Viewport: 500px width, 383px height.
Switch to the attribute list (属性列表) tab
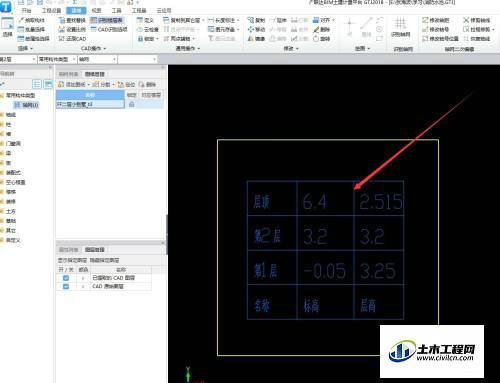coord(68,250)
